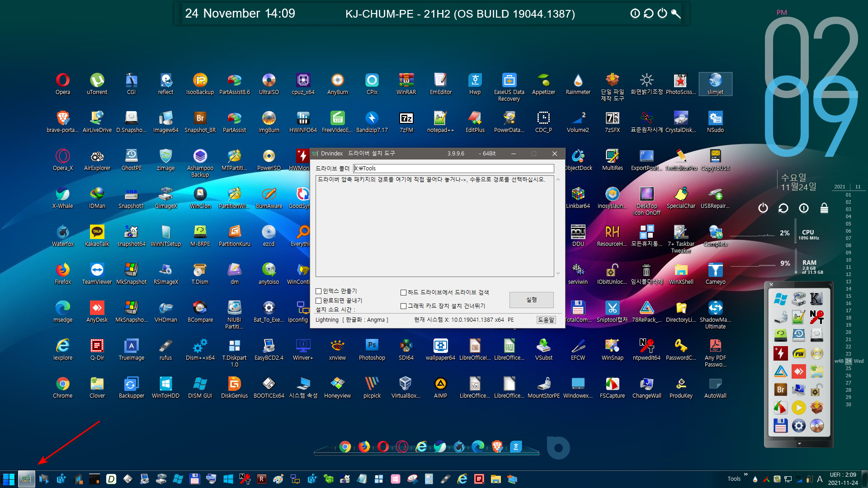Select the Bandizip7.17 desktop icon

(372, 122)
